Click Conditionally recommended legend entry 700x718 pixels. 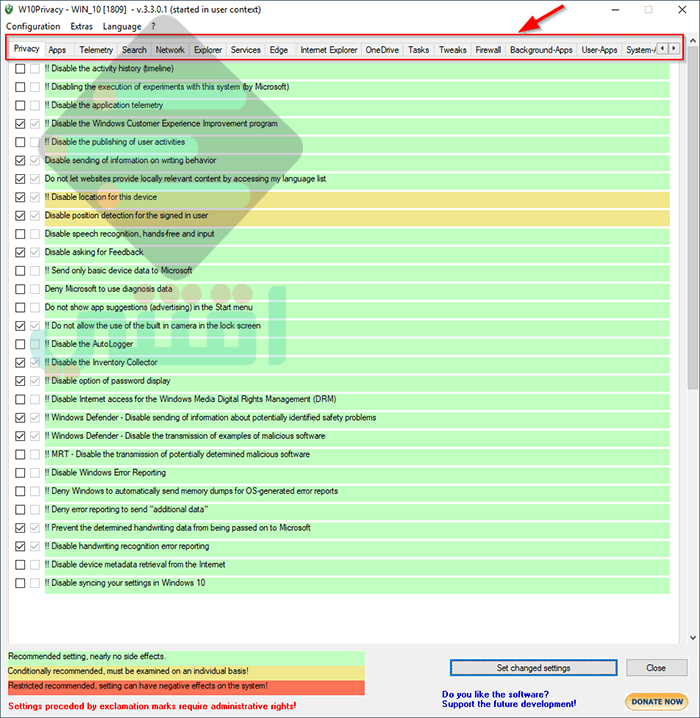[186, 671]
